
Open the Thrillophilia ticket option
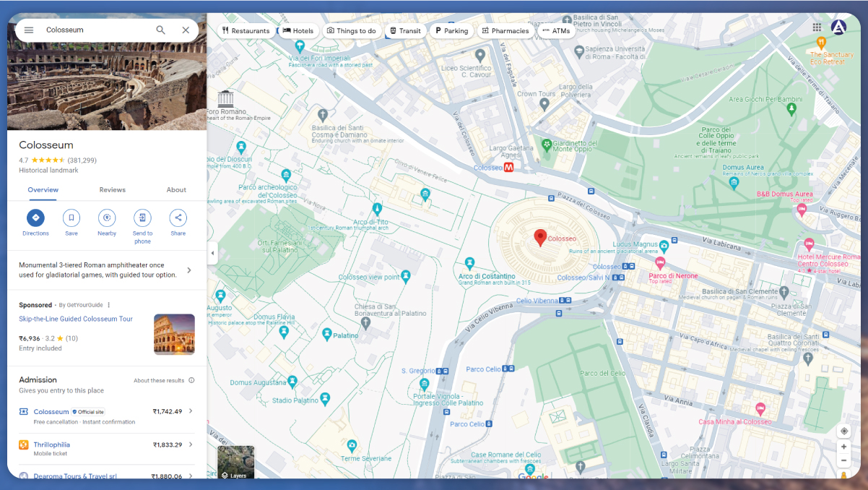51,444
